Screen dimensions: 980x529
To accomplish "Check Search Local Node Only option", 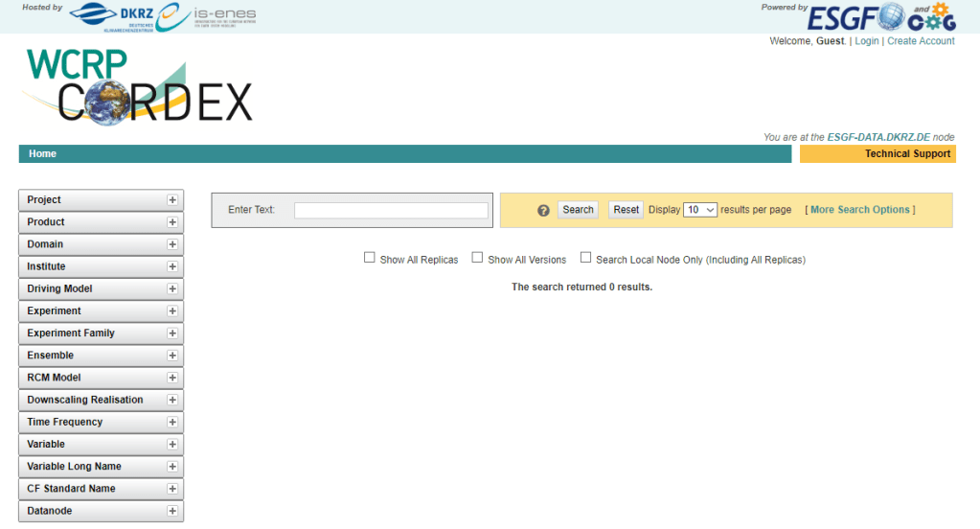I will tap(585, 258).
